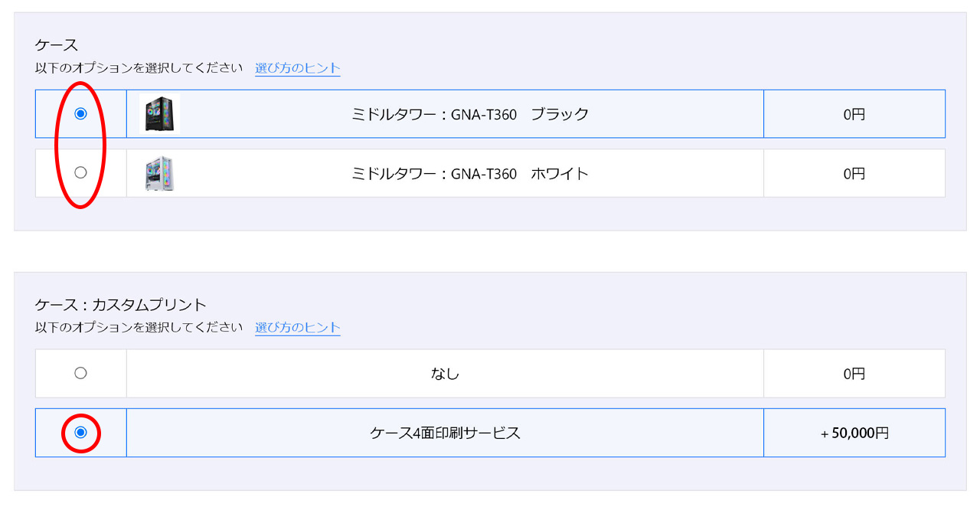This screenshot has height=507, width=980.
Task: Open 選び方のヒント link under ケース heading
Action: coord(298,67)
